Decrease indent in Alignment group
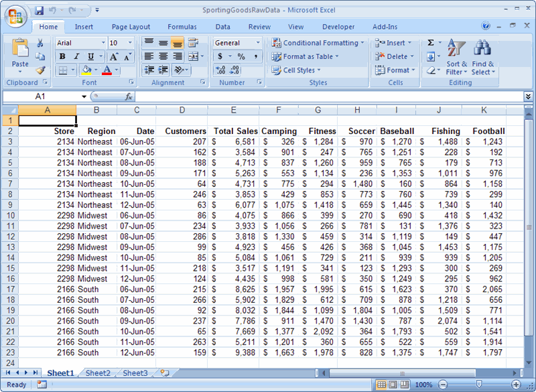This screenshot has width=536, height=392. point(149,70)
